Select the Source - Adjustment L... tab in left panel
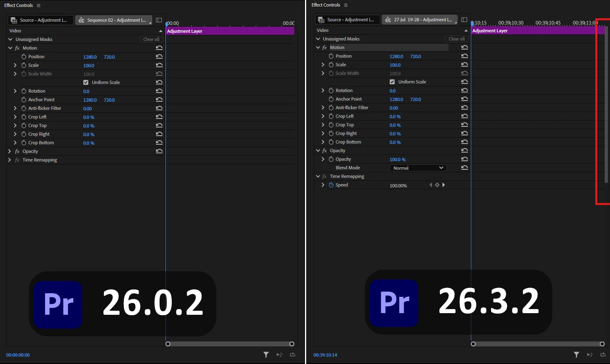The width and height of the screenshot is (610, 364). (x=40, y=20)
